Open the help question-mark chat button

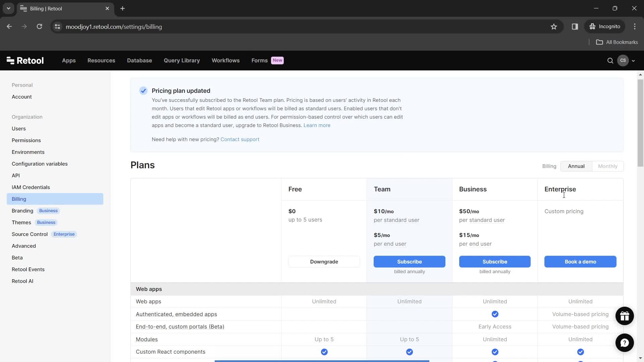coord(625,343)
